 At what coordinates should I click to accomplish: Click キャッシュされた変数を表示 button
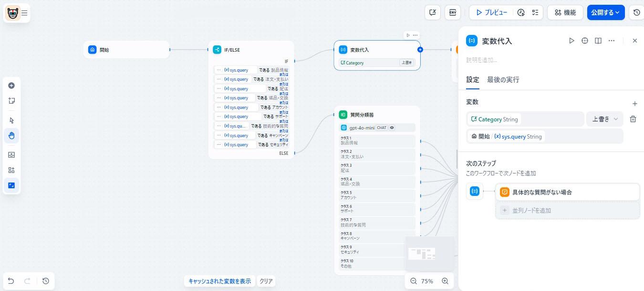(219, 281)
